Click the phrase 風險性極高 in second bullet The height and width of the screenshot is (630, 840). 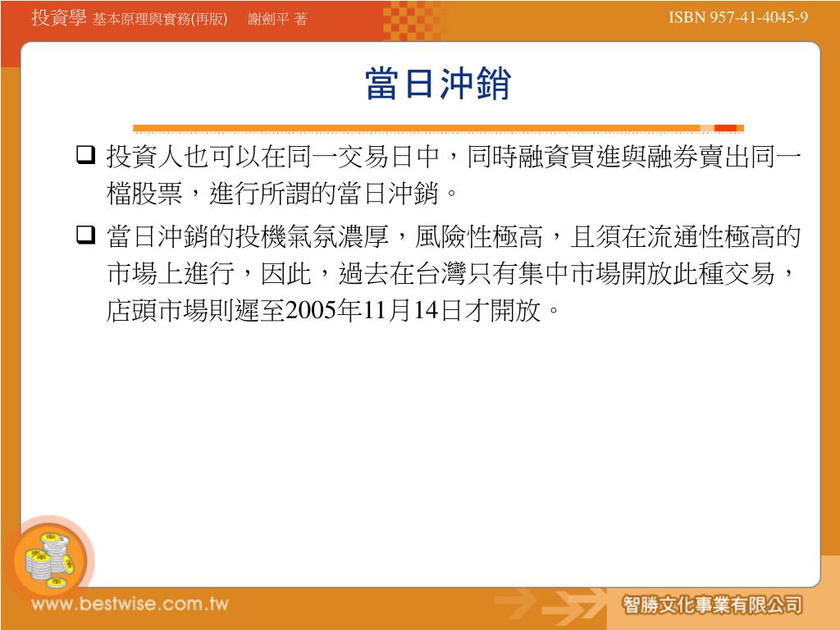coord(479,236)
